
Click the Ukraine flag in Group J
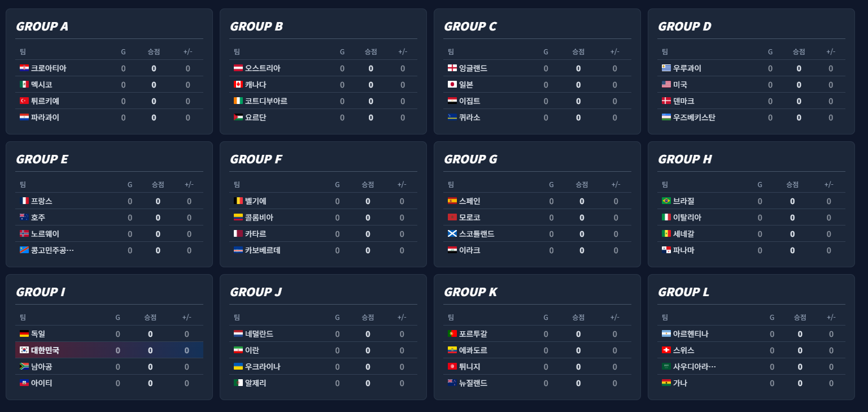pos(238,367)
